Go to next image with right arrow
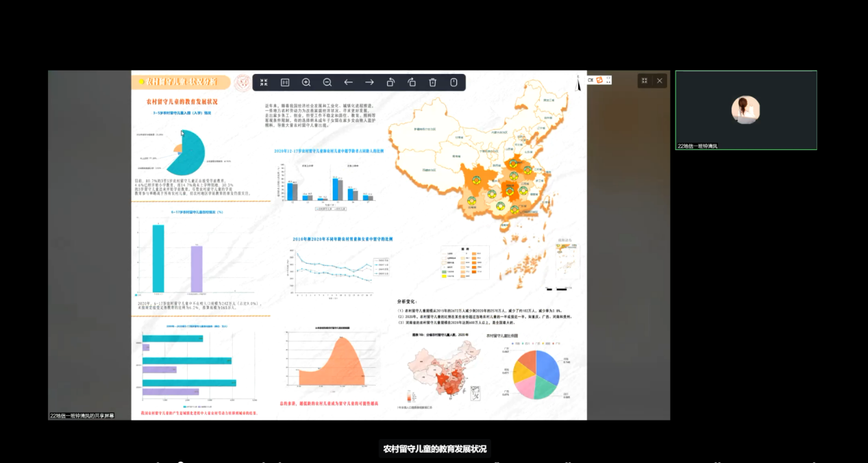This screenshot has height=463, width=868. coord(369,82)
